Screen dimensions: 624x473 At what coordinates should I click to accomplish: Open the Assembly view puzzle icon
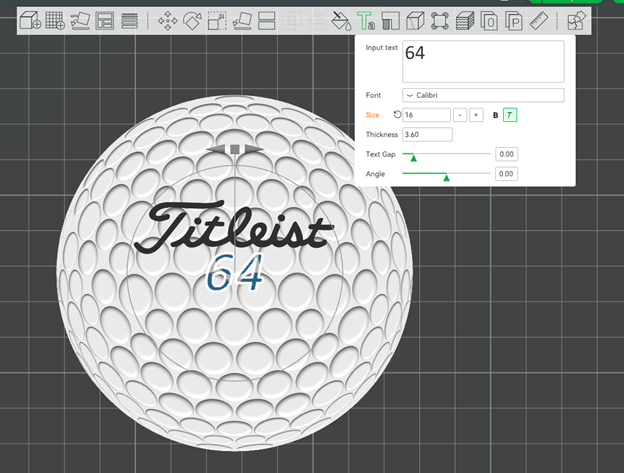click(576, 21)
